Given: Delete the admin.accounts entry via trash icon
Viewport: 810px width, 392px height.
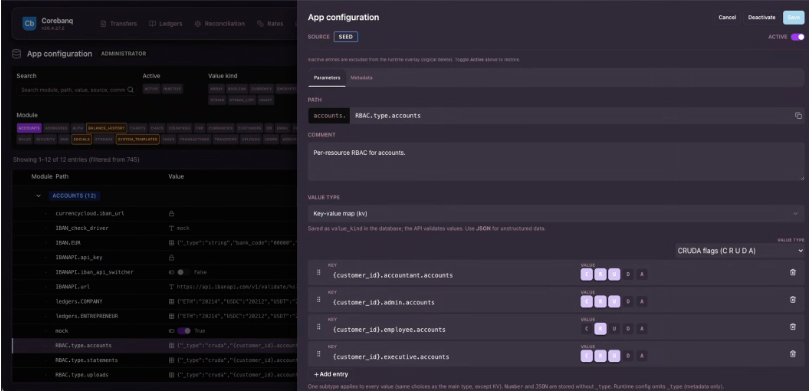Looking at the screenshot, I should (792, 300).
